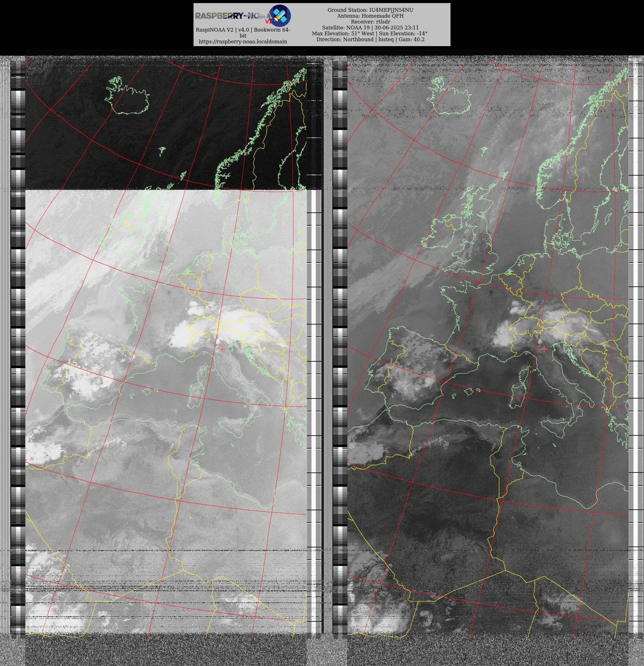Click the RASPBERRY-NOAA logo text
The height and width of the screenshot is (666, 644).
click(234, 16)
